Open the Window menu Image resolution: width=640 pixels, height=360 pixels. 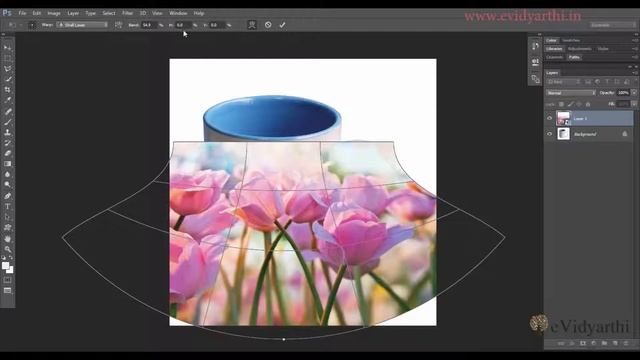click(178, 13)
